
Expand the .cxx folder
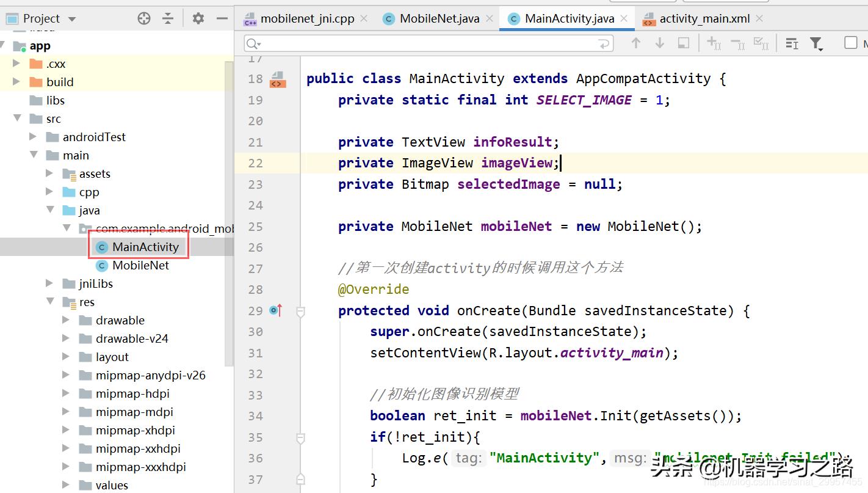coord(16,64)
